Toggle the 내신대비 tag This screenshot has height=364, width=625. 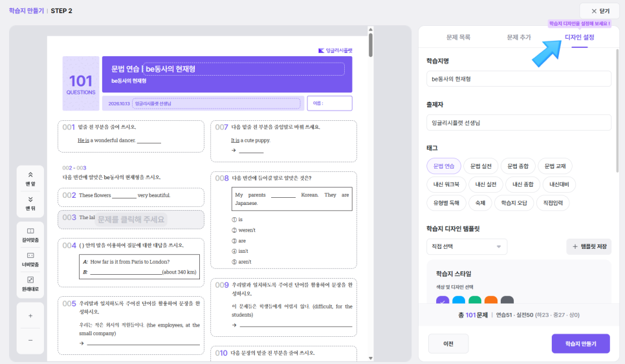(x=559, y=184)
